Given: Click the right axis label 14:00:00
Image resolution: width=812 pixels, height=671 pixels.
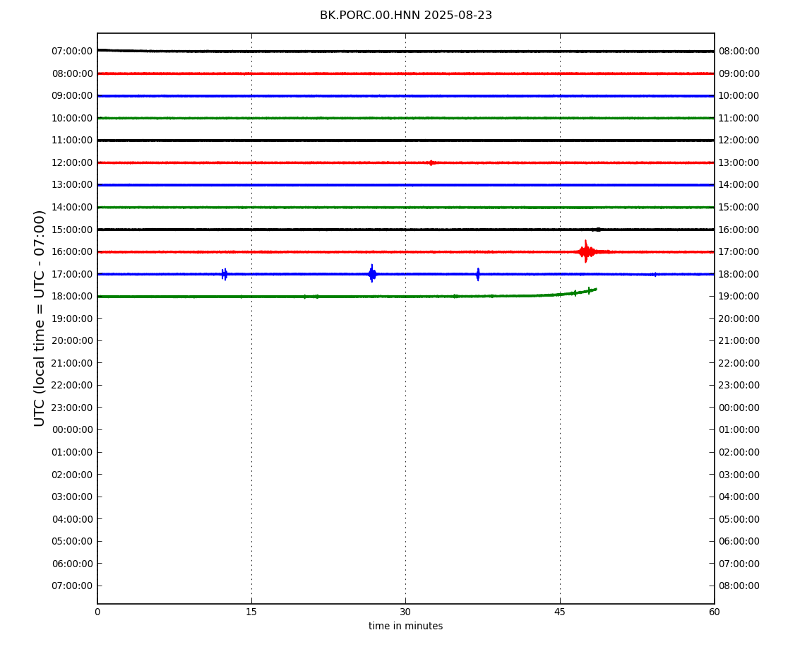Looking at the screenshot, I should [x=739, y=185].
